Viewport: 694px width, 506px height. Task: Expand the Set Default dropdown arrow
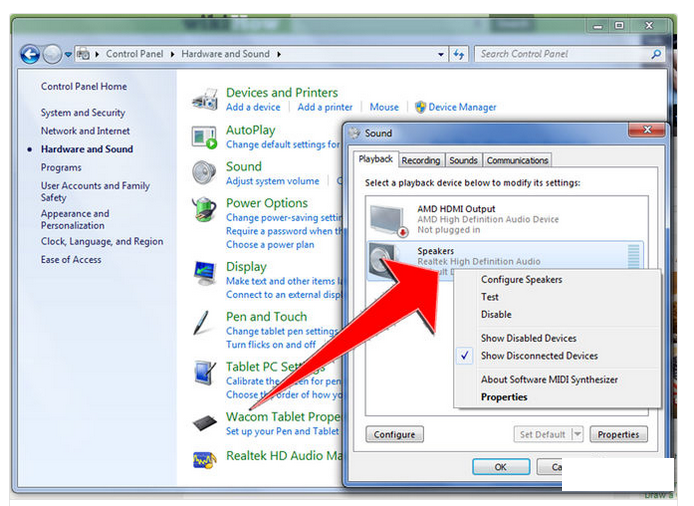pos(577,435)
